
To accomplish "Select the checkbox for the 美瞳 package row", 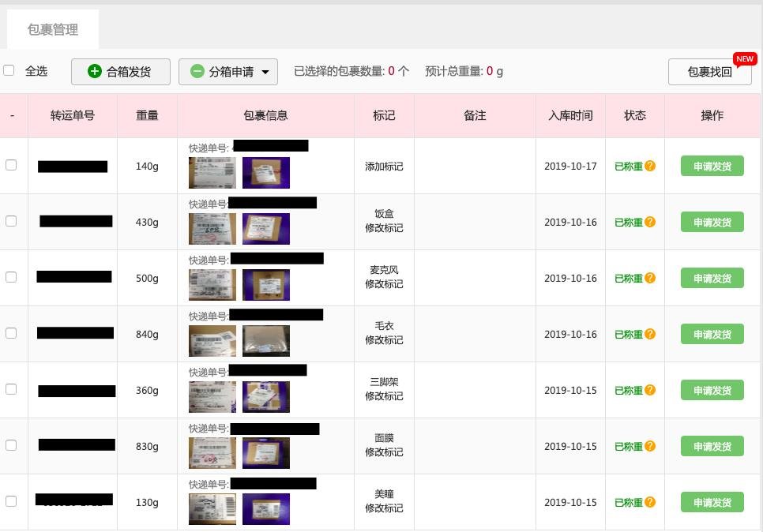I will coord(11,501).
